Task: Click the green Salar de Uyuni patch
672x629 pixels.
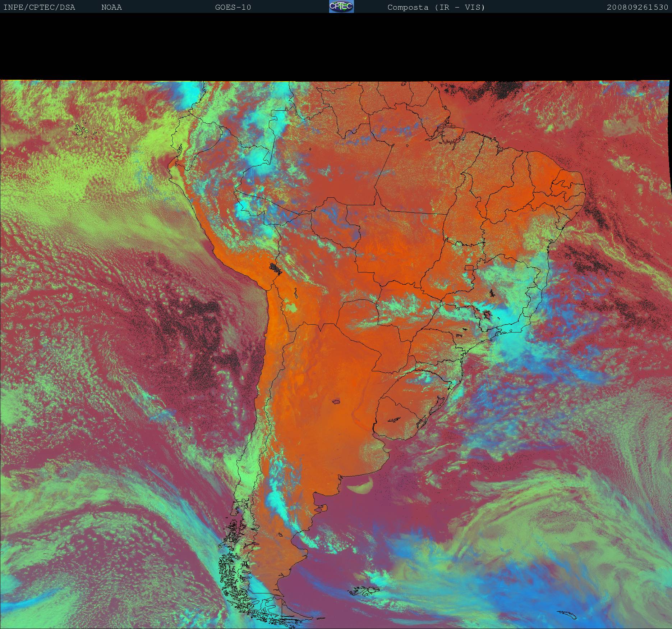Action: tap(292, 308)
